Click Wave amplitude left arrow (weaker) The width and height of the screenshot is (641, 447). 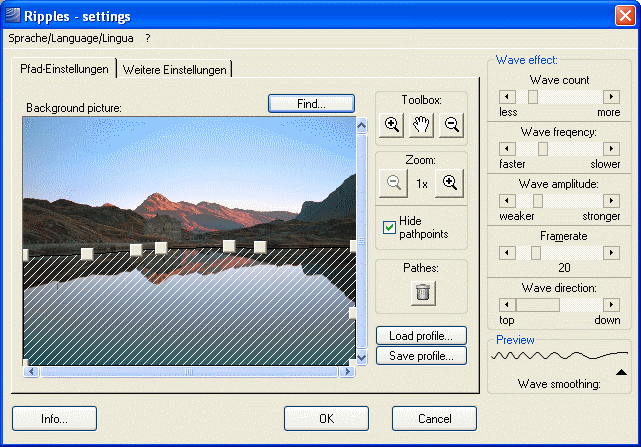507,201
